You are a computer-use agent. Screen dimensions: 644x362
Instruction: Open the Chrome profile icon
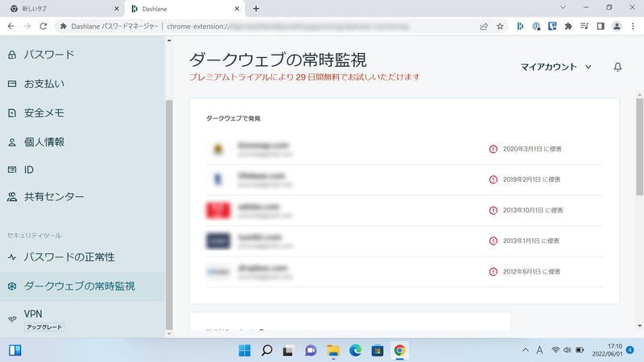coord(617,27)
